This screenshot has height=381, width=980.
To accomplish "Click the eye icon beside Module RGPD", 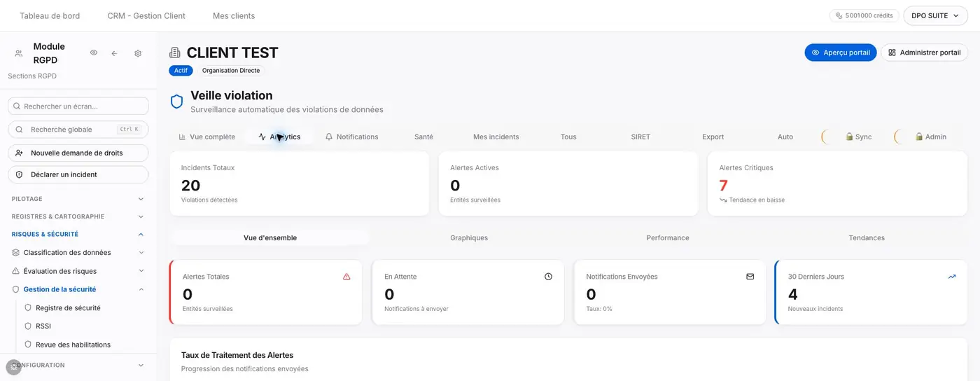I will pos(94,53).
